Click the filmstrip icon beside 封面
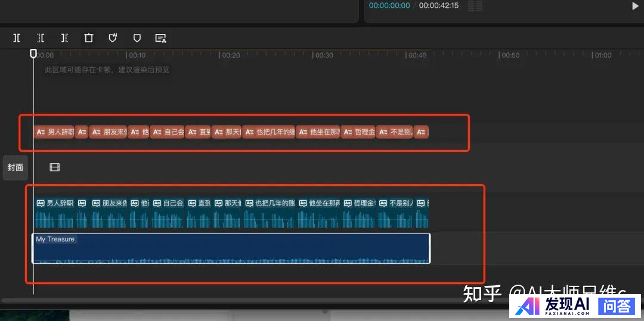 [x=55, y=167]
